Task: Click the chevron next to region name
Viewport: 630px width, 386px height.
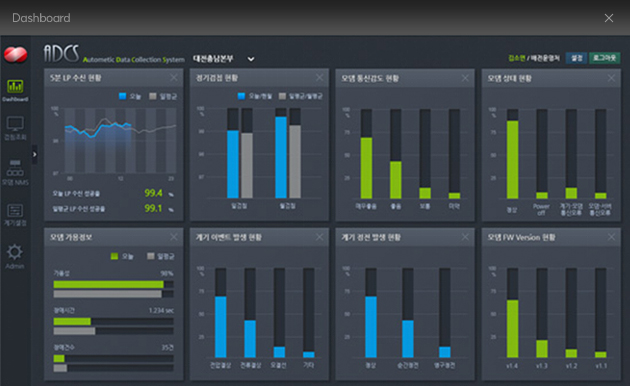Action: 251,59
